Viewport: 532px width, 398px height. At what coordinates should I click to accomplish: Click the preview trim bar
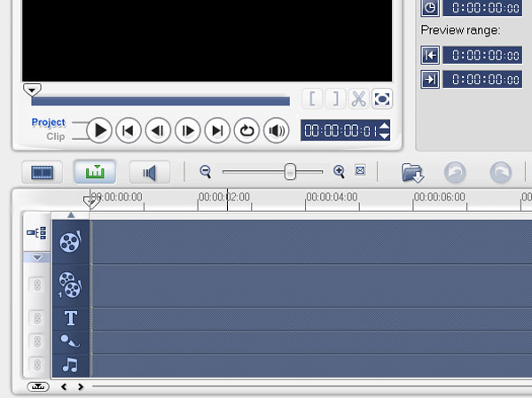(160, 101)
